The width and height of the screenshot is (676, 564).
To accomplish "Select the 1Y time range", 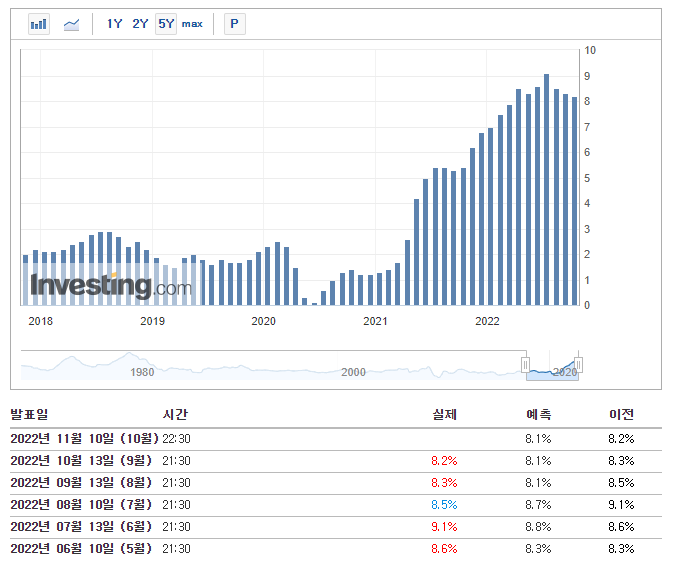I will click(115, 24).
